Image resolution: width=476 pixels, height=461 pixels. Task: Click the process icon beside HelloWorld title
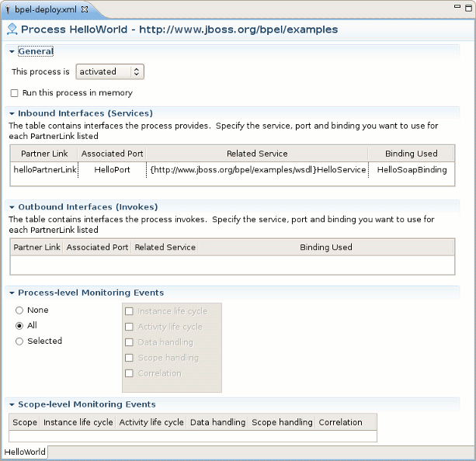click(x=12, y=29)
